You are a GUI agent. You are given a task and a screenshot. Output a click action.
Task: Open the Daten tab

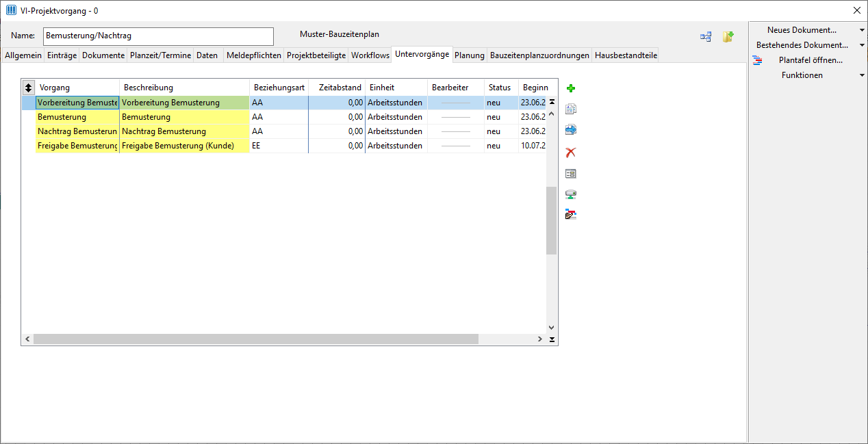pyautogui.click(x=207, y=55)
